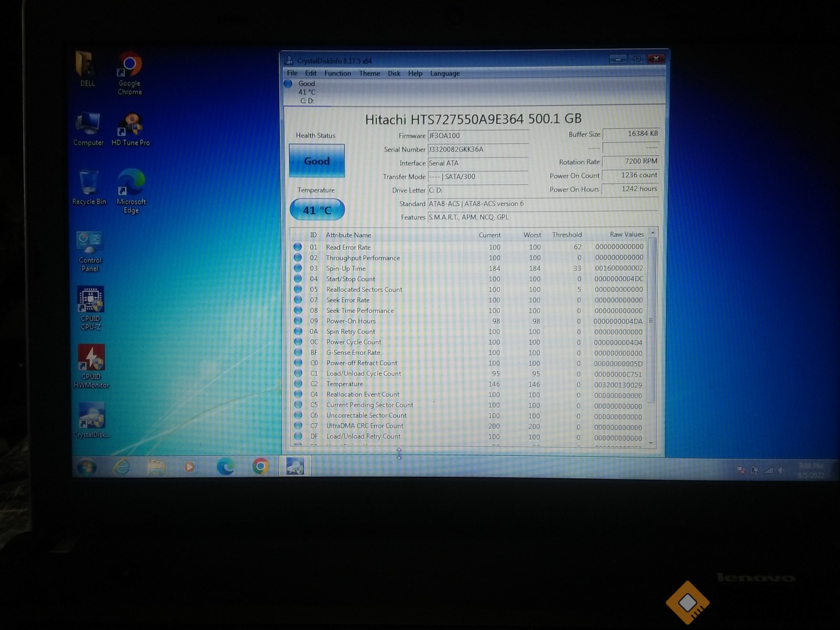Screen dimensions: 840x630
Task: Select the Load/Unload Cycle Count row
Action: [x=468, y=373]
